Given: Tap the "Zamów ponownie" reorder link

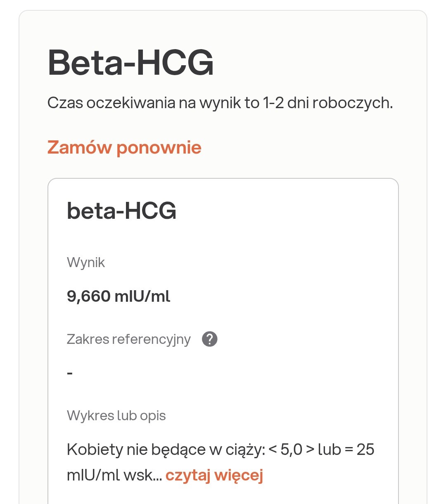Looking at the screenshot, I should click(124, 147).
